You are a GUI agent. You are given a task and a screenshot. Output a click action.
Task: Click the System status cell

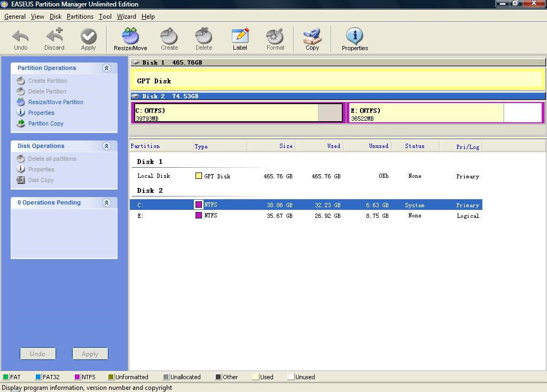415,205
